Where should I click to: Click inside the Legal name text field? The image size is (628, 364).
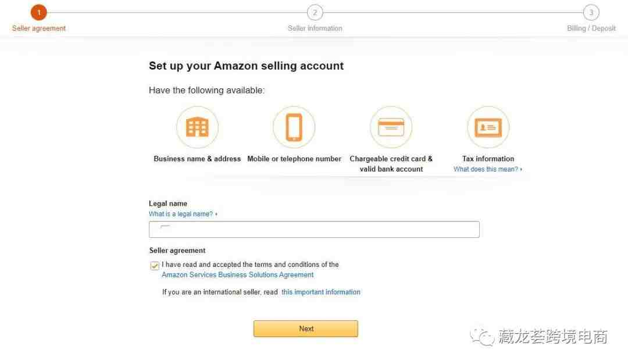pyautogui.click(x=314, y=230)
